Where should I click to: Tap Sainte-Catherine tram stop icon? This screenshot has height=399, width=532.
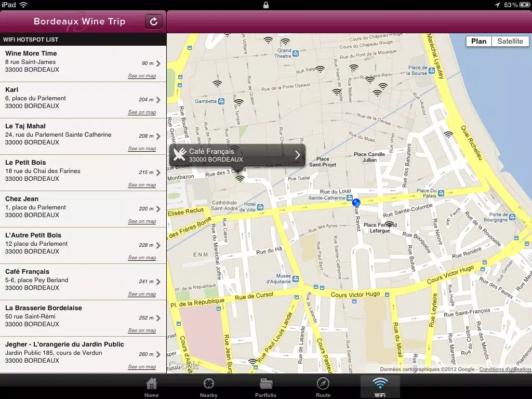click(x=350, y=198)
